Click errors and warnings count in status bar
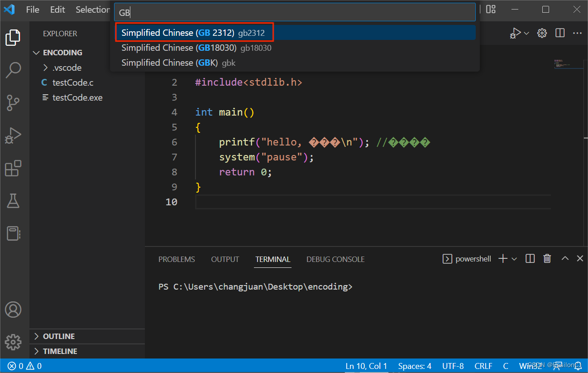 tap(24, 366)
